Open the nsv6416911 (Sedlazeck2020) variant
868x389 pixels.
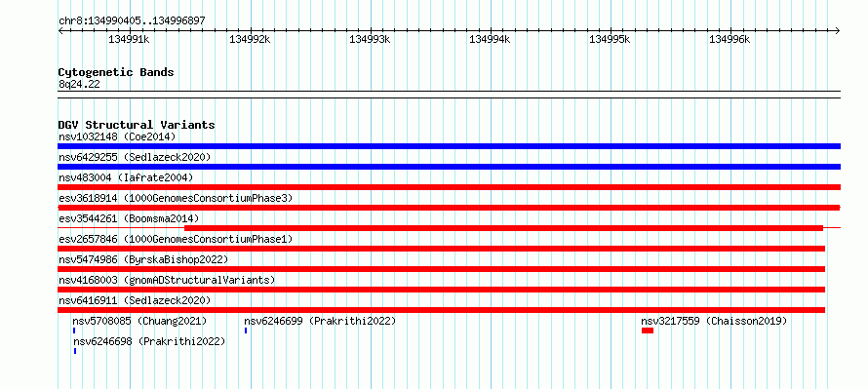pyautogui.click(x=135, y=300)
